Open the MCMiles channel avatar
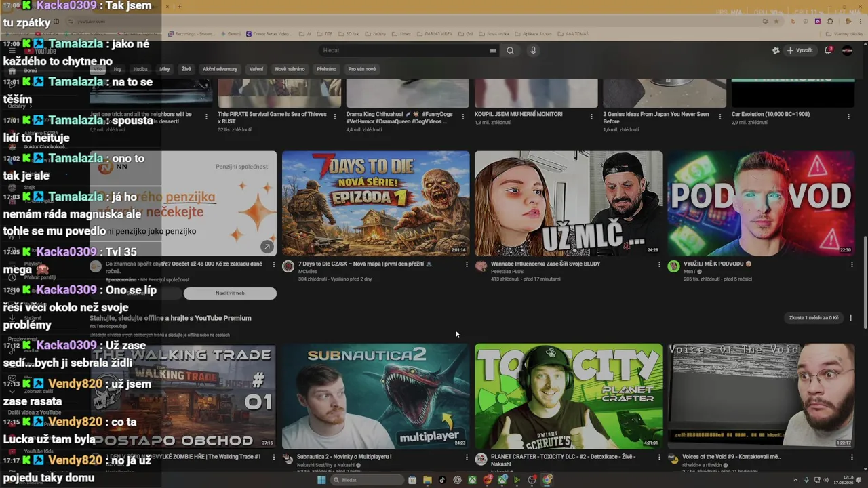Viewport: 868px width, 488px height. pyautogui.click(x=288, y=266)
